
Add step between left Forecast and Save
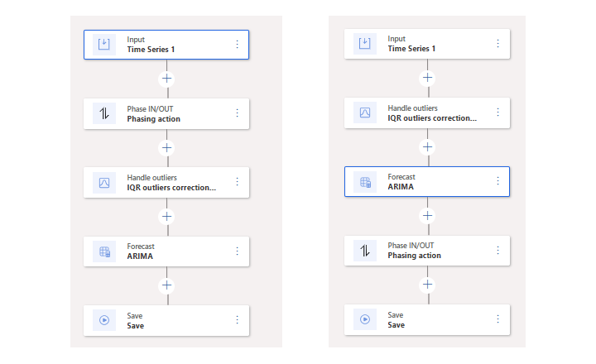click(x=167, y=285)
